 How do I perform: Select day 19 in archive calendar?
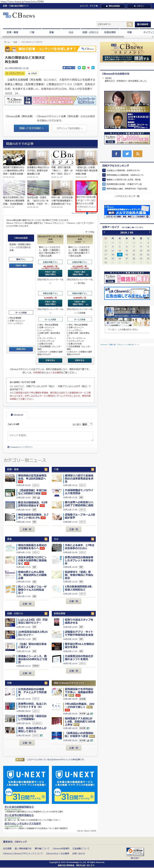point(120,254)
